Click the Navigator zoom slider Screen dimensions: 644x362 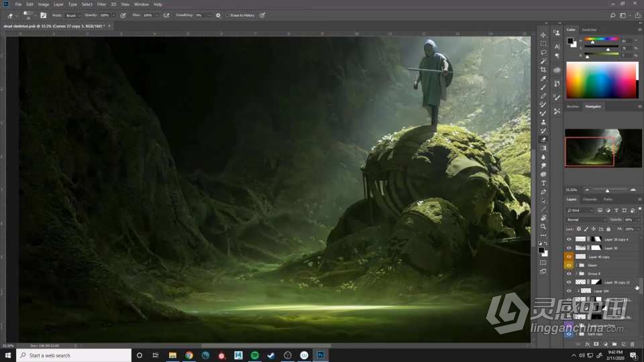coord(608,190)
